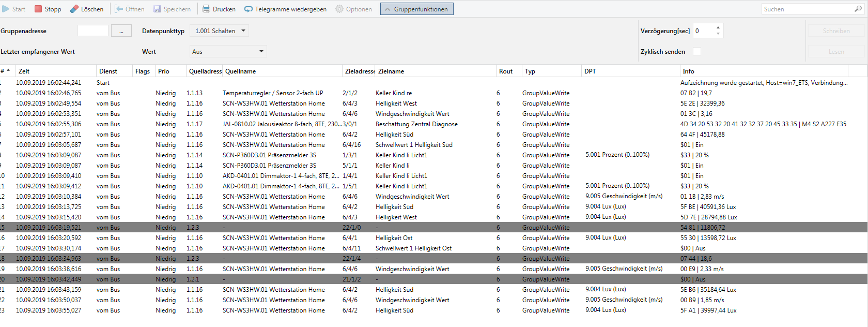The height and width of the screenshot is (327, 868).
Task: Print the telegram list via Drucken
Action: (x=219, y=9)
